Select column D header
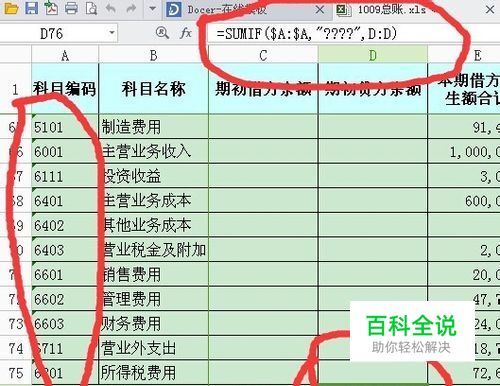Viewport: 500px width, 386px height. (373, 55)
